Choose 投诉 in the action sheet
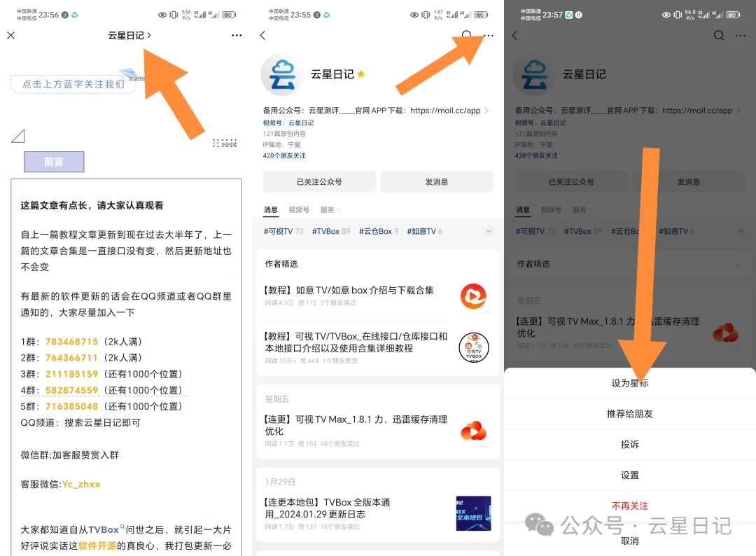The width and height of the screenshot is (756, 556). [x=630, y=445]
